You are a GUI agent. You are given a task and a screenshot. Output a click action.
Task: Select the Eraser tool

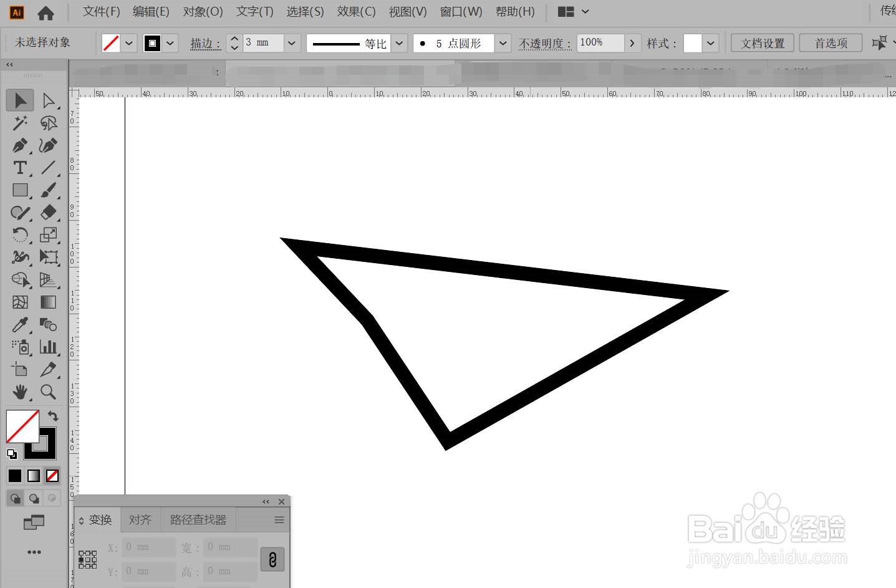point(48,213)
